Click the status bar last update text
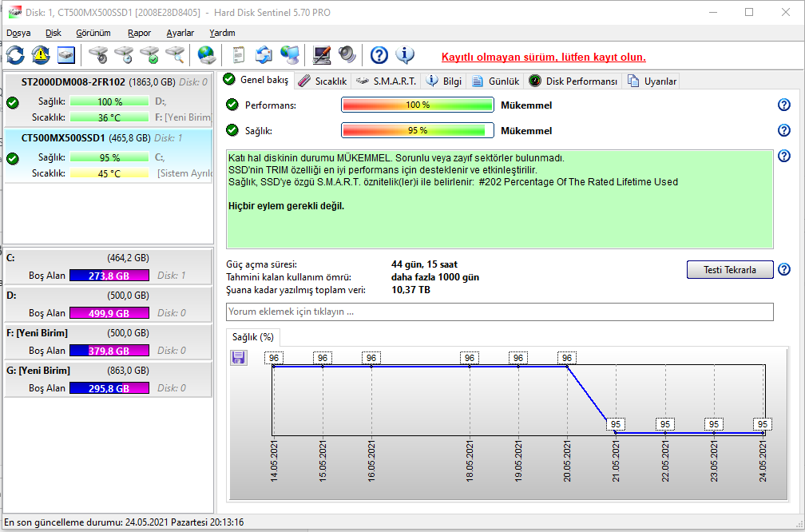 (124, 522)
